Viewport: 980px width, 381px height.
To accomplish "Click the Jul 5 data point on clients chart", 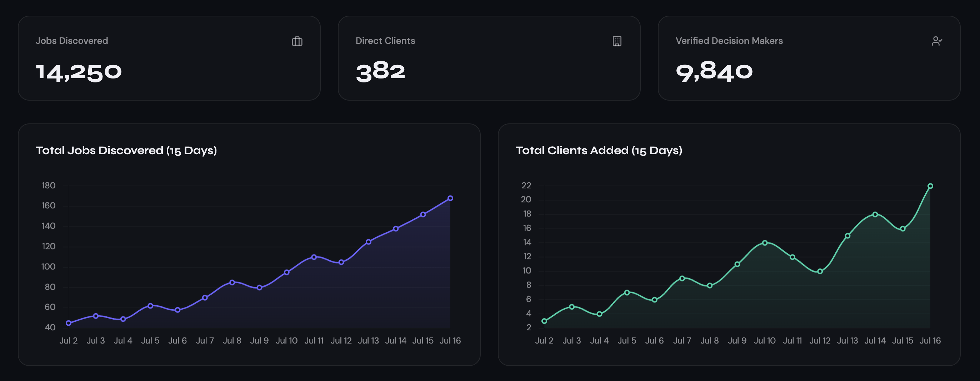I will [x=627, y=293].
